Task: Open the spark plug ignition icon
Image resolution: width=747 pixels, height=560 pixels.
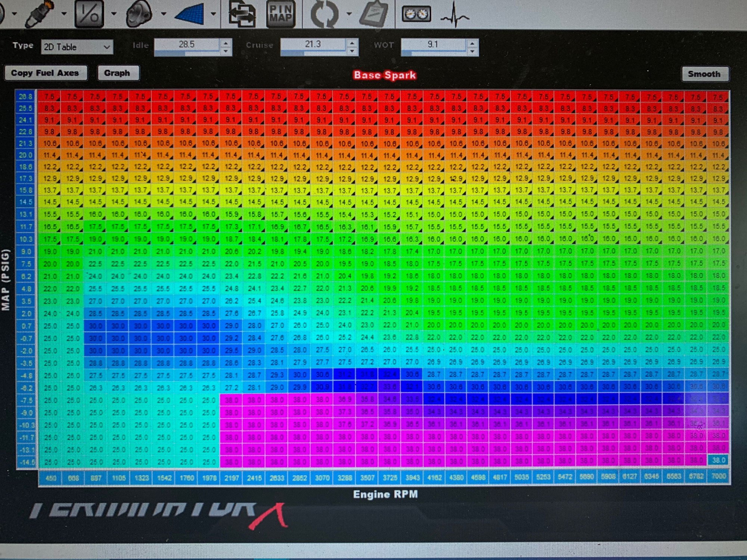Action: click(40, 14)
